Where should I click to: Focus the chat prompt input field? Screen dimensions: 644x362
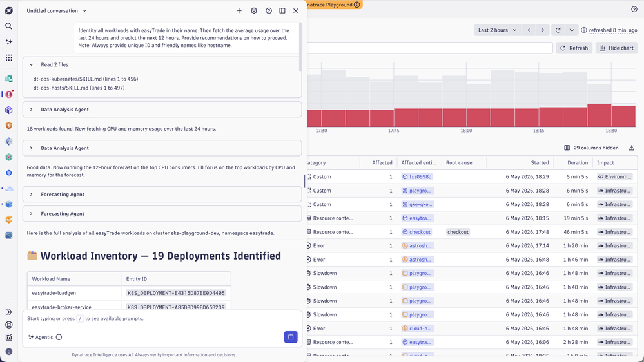(x=162, y=319)
